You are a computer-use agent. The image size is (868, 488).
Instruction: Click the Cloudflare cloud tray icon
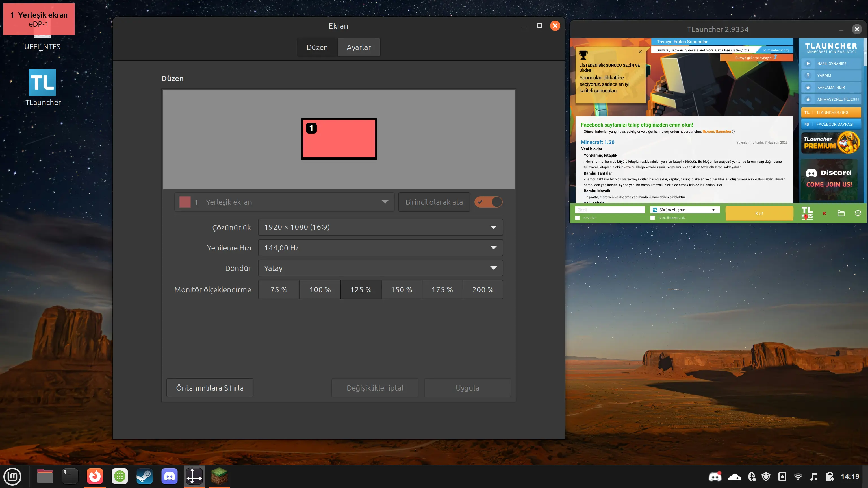[734, 476]
